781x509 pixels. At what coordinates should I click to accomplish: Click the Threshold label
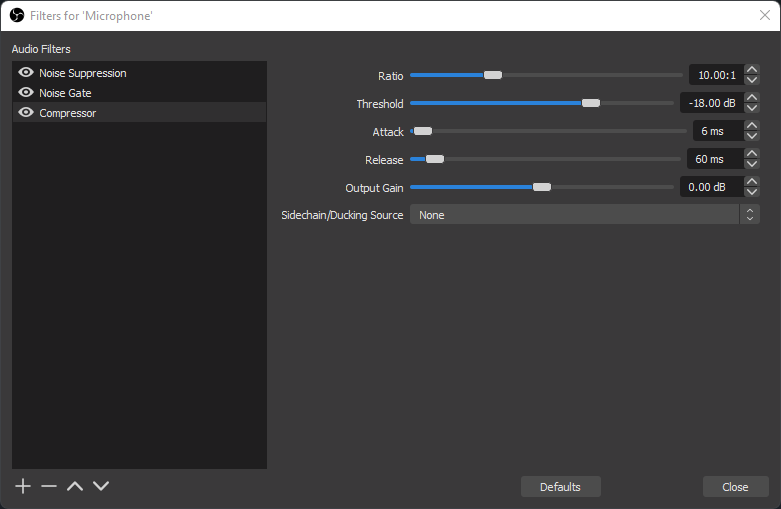coord(380,104)
